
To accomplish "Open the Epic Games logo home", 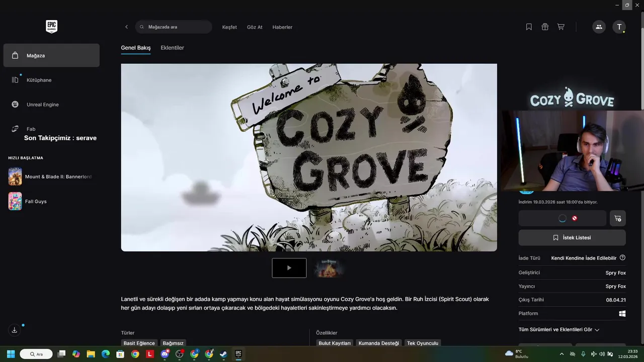I will 51,27.
